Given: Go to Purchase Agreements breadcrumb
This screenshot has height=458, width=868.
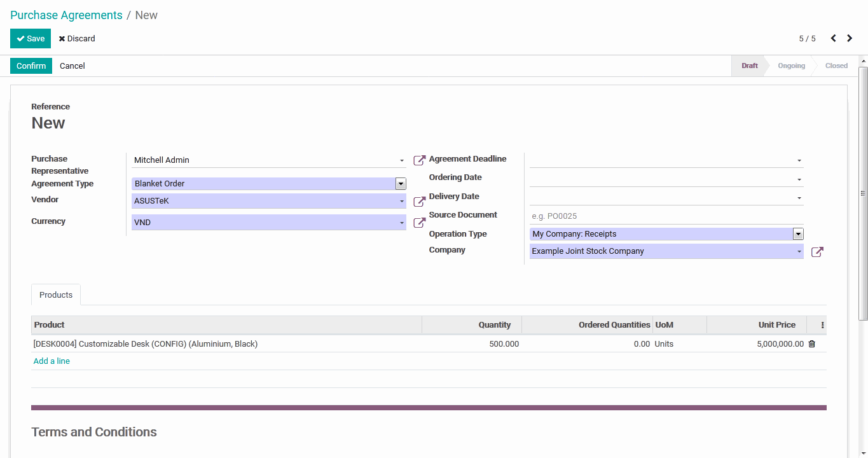Looking at the screenshot, I should pyautogui.click(x=66, y=15).
